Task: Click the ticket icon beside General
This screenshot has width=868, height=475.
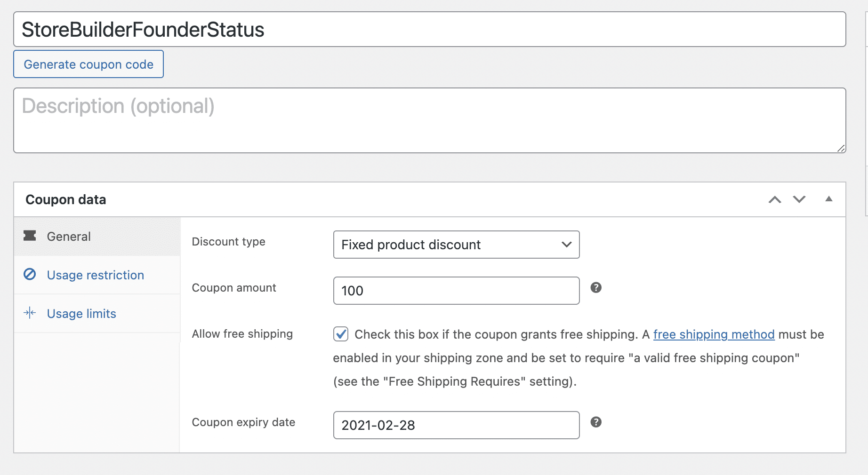Action: point(30,236)
